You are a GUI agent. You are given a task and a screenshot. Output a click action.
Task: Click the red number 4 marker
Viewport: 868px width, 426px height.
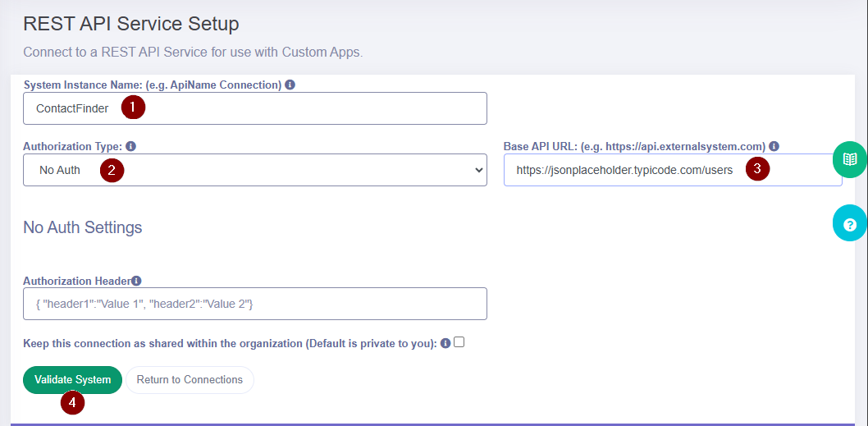(72, 402)
